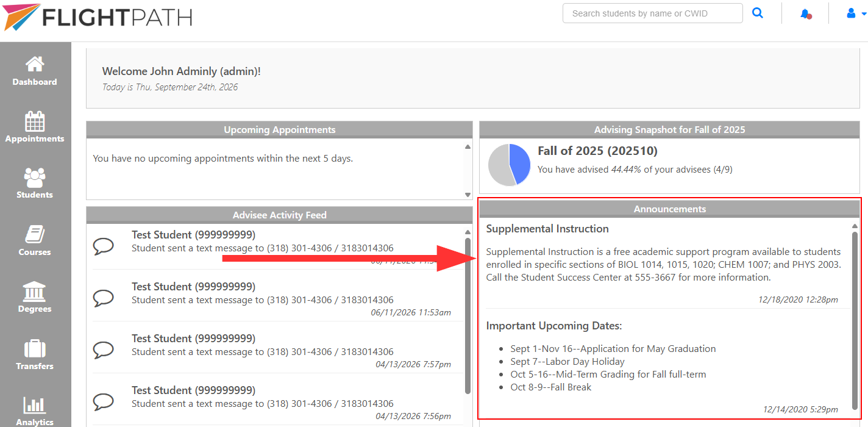Click scroll up arrow in Activity Feed
This screenshot has height=427, width=868.
pyautogui.click(x=468, y=232)
